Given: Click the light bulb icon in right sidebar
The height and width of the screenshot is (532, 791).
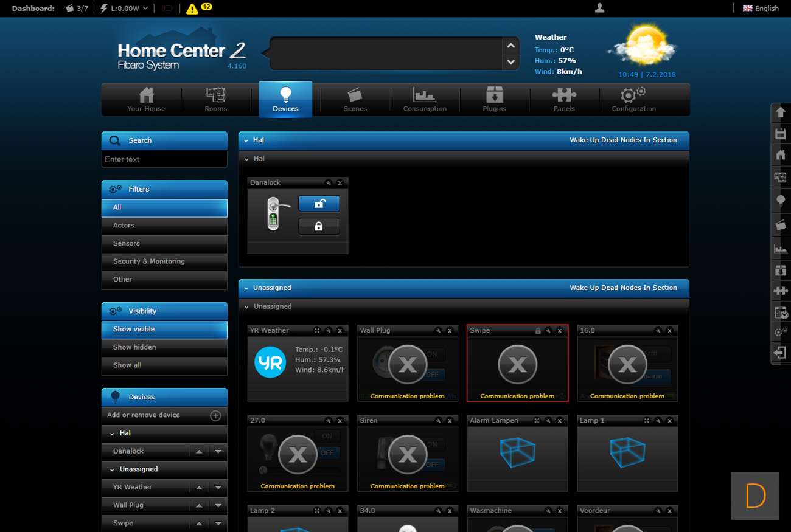Looking at the screenshot, I should (x=781, y=200).
